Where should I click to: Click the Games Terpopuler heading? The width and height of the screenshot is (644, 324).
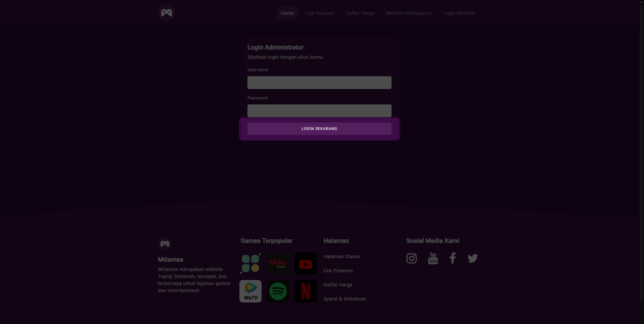click(267, 241)
